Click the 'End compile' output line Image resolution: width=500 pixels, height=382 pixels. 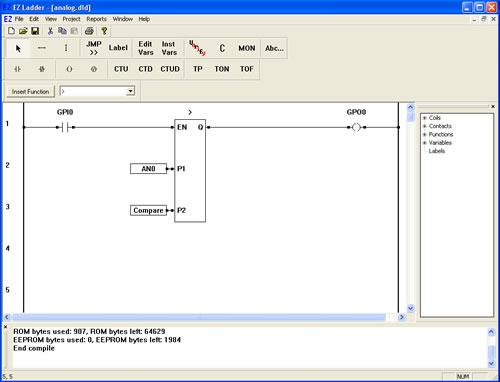pos(34,348)
